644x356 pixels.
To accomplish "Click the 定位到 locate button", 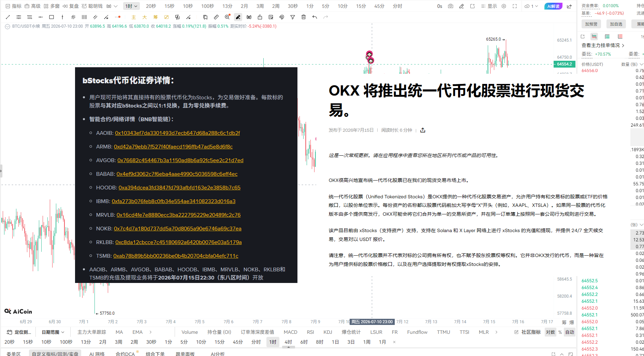I will [19, 332].
